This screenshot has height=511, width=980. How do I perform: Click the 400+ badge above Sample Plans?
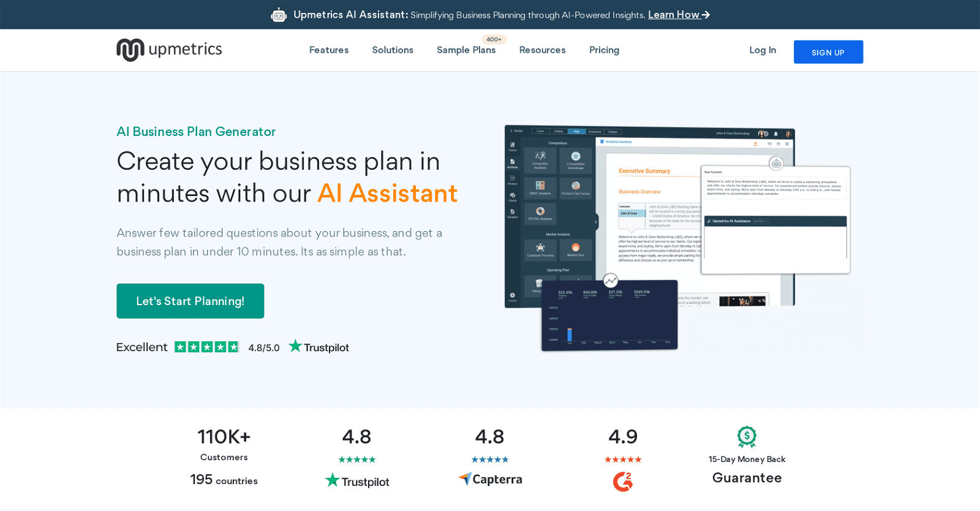tap(494, 39)
